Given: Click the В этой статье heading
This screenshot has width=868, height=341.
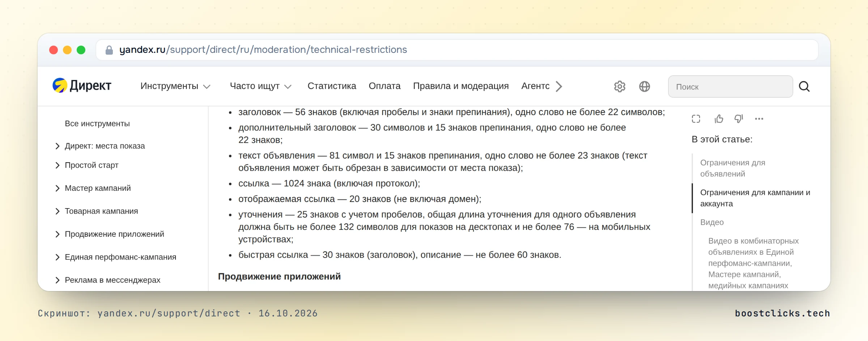Looking at the screenshot, I should (722, 139).
